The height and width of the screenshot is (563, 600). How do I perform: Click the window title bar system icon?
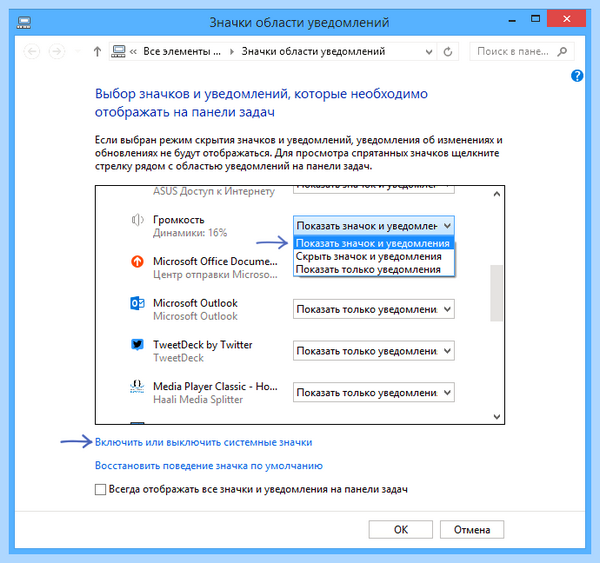coord(24,23)
